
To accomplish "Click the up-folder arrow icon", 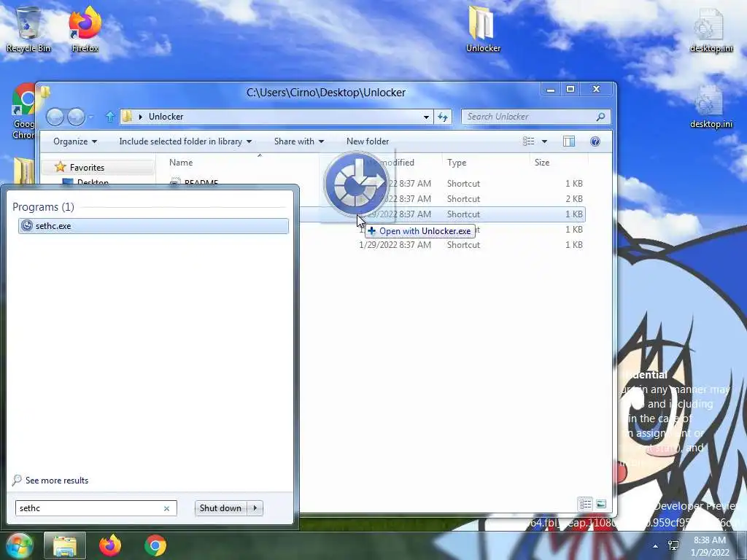I will point(110,117).
